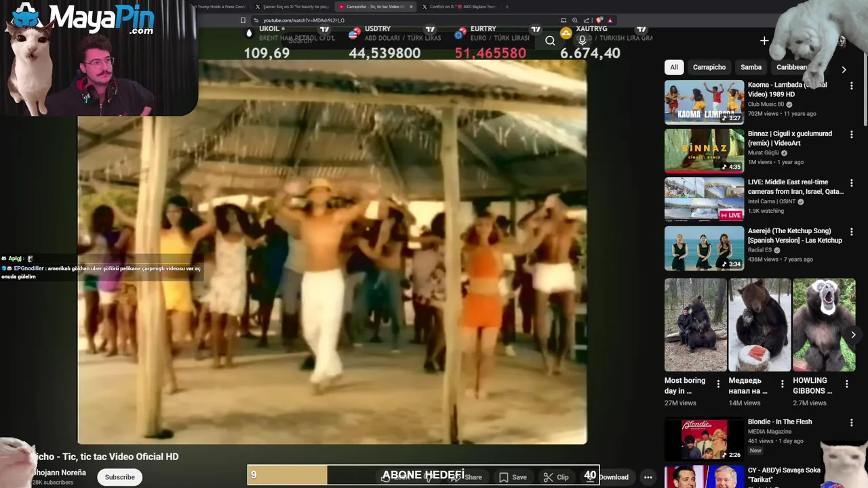Open site settings icon left of URL
Image resolution: width=868 pixels, height=488 pixels.
[x=256, y=20]
